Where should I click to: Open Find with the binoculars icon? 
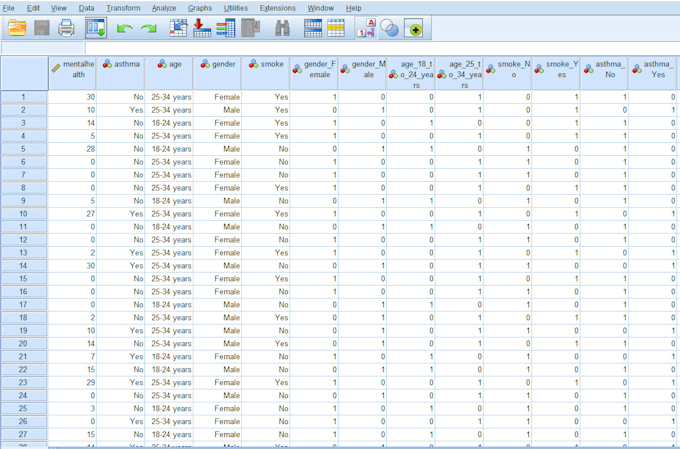pos(282,28)
